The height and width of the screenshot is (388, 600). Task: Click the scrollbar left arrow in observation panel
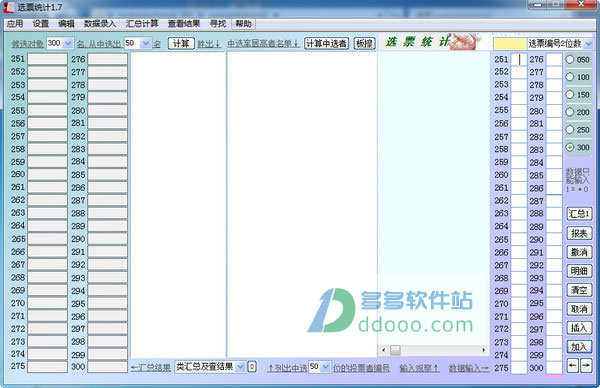pyautogui.click(x=384, y=350)
